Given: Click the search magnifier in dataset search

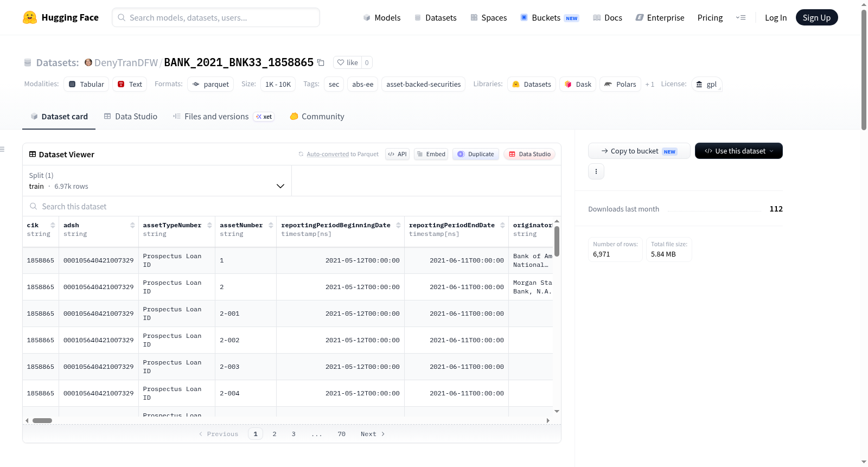Looking at the screenshot, I should click(34, 206).
